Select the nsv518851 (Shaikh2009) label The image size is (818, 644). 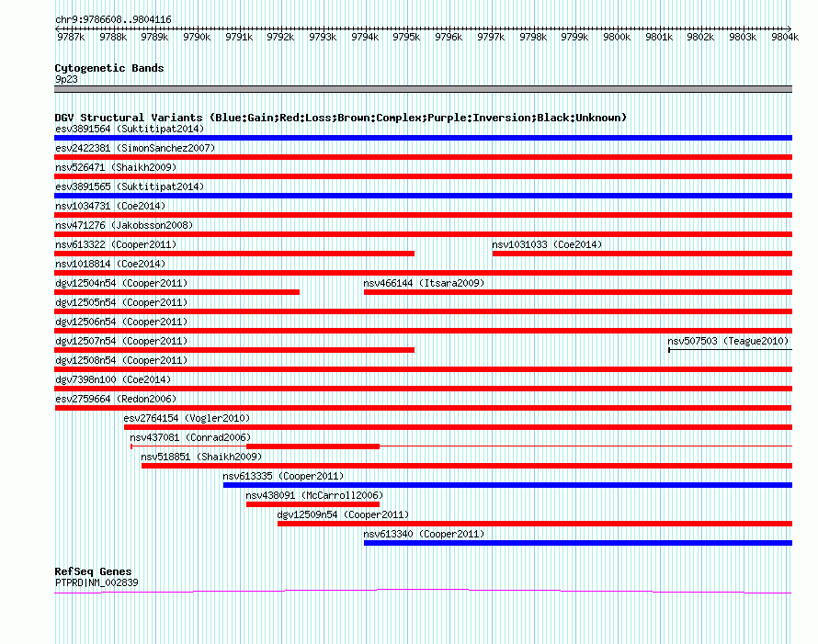(201, 457)
